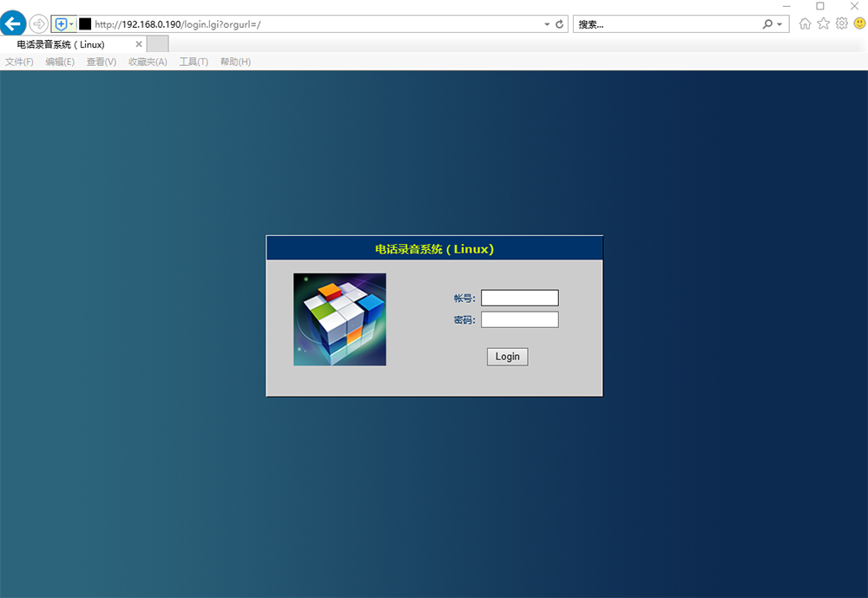Viewport: 868px width, 598px height.
Task: Minimize the browser window
Action: pyautogui.click(x=786, y=6)
